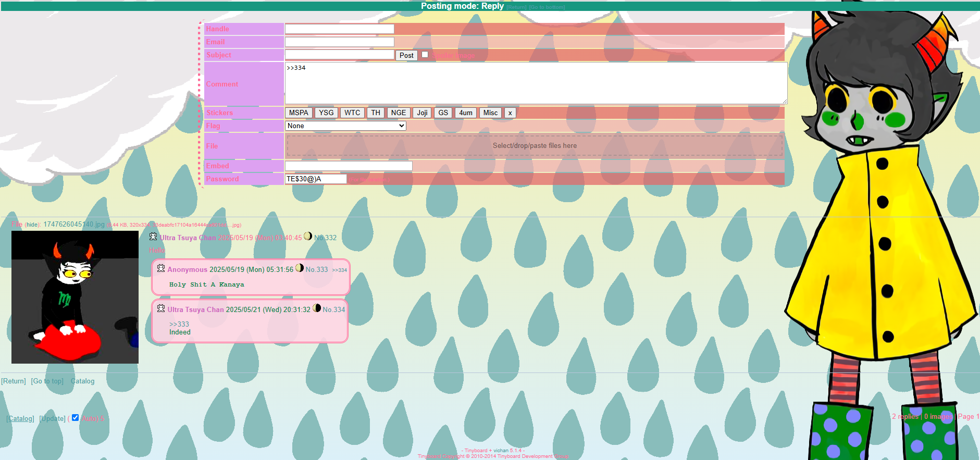Follow the >>334 backlink on post 333
Image resolution: width=980 pixels, height=460 pixels.
point(339,270)
